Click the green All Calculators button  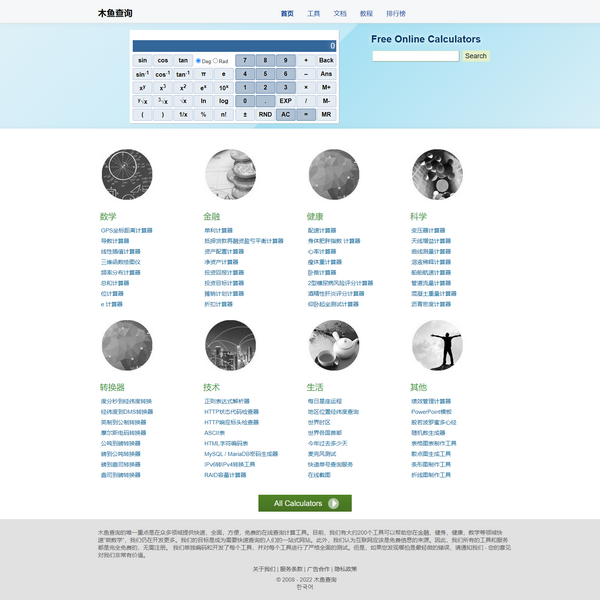pyautogui.click(x=305, y=503)
